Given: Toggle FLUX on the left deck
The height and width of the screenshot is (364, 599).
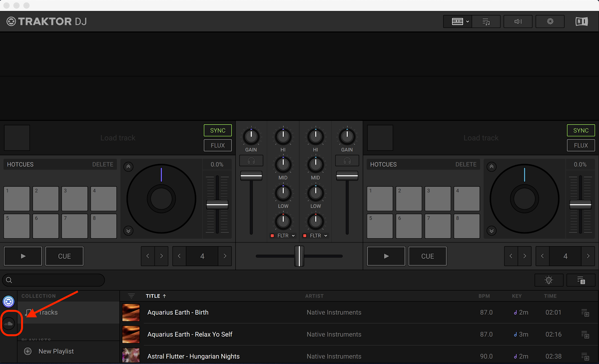Looking at the screenshot, I should [x=218, y=145].
